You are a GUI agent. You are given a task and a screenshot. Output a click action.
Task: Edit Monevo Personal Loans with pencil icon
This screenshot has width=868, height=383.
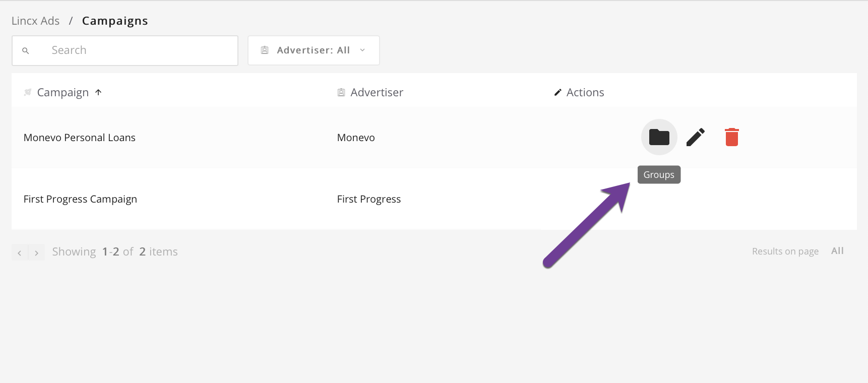[x=696, y=137]
